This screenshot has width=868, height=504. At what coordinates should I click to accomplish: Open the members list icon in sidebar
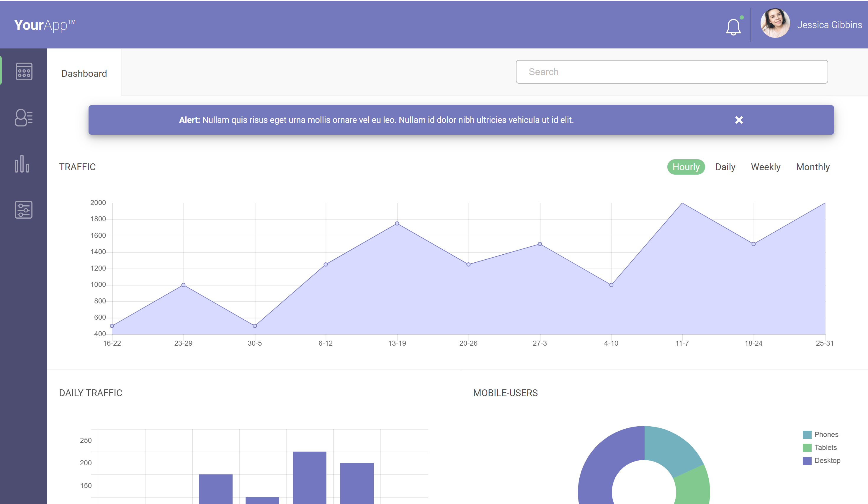tap(24, 118)
